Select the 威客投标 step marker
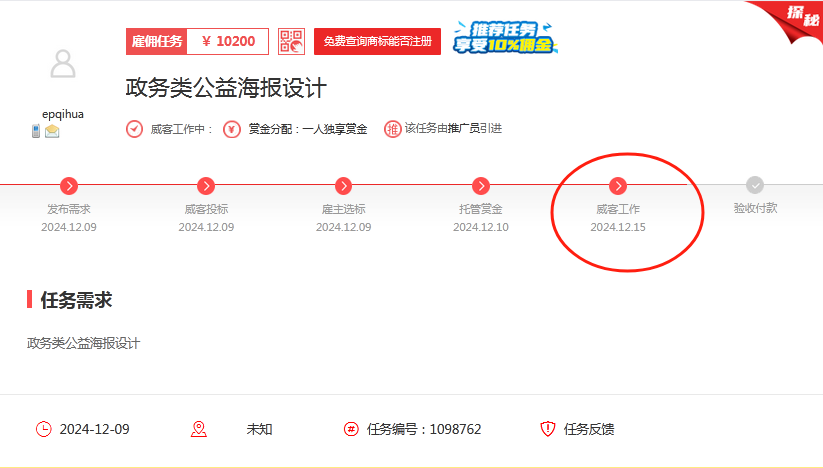Image resolution: width=823 pixels, height=468 pixels. click(206, 185)
